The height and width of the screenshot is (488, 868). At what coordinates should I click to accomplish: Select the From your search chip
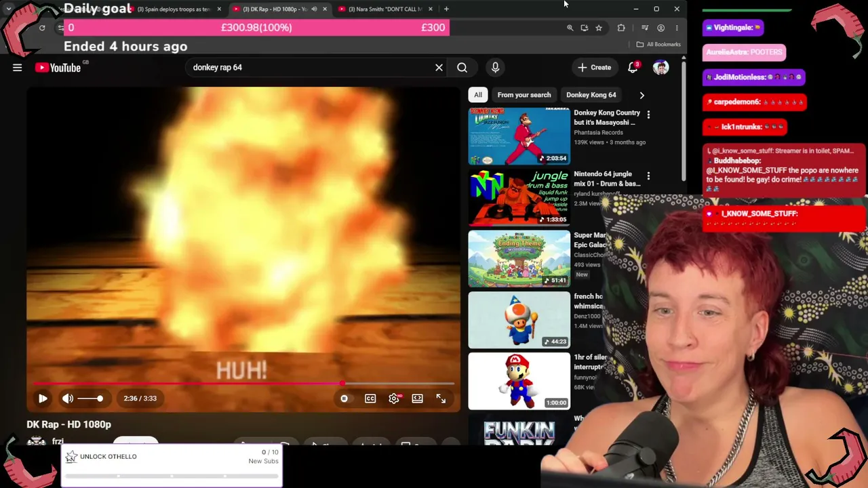coord(524,95)
